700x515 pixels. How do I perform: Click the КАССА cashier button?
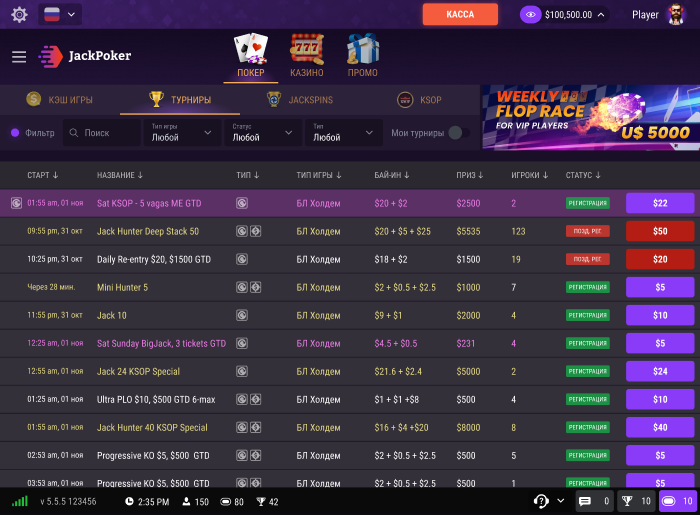[460, 14]
